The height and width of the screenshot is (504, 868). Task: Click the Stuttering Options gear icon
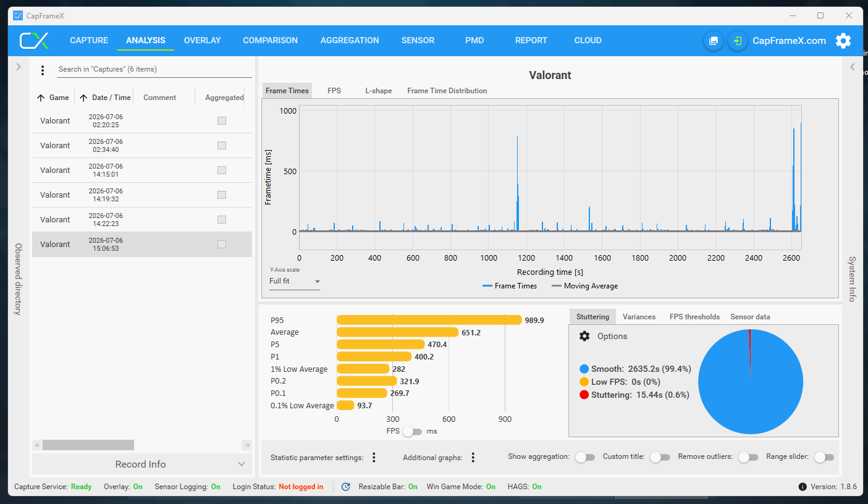tap(584, 336)
